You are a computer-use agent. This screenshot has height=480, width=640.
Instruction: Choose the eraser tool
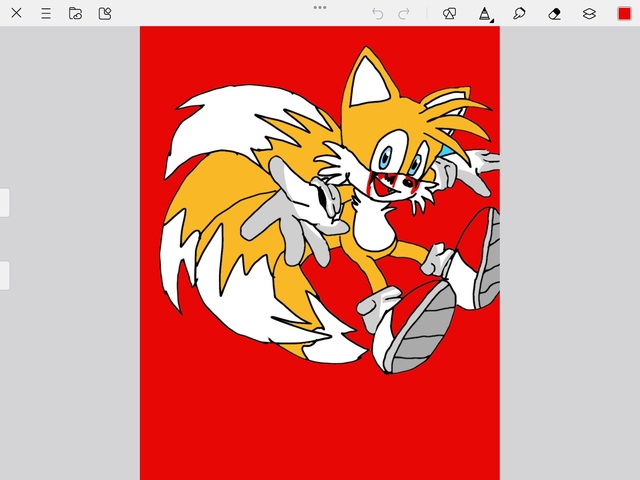click(554, 13)
